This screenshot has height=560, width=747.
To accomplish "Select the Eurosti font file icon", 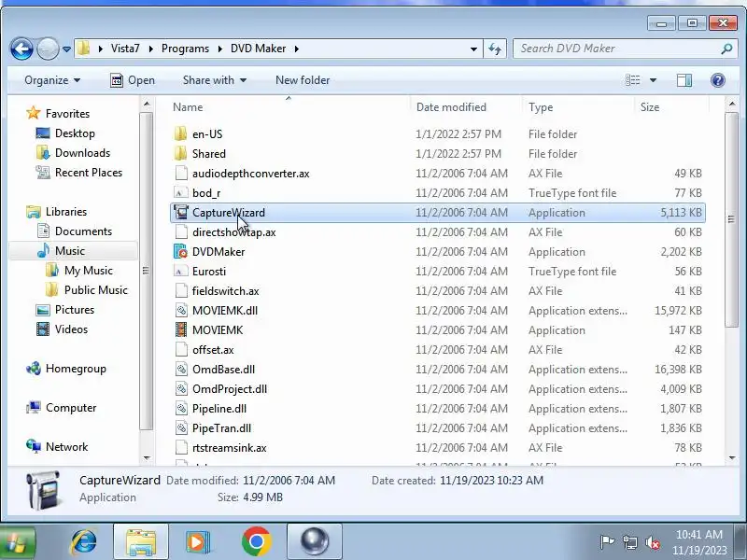I will click(x=180, y=272).
